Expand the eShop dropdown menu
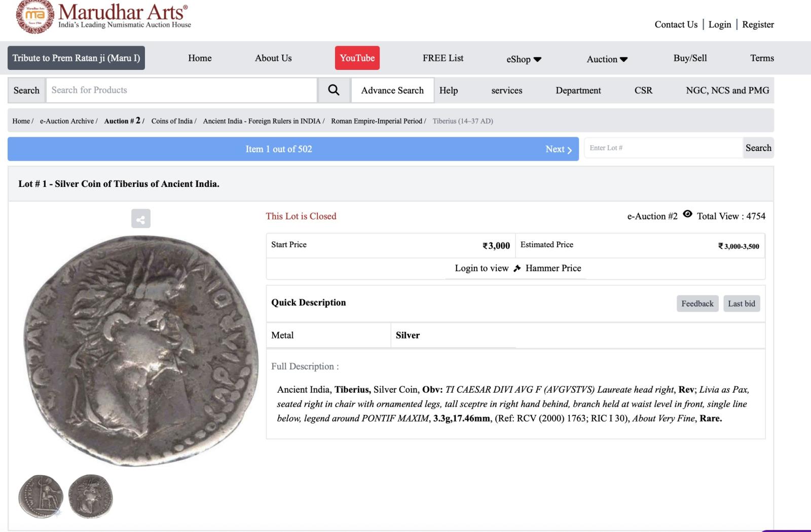 point(524,59)
